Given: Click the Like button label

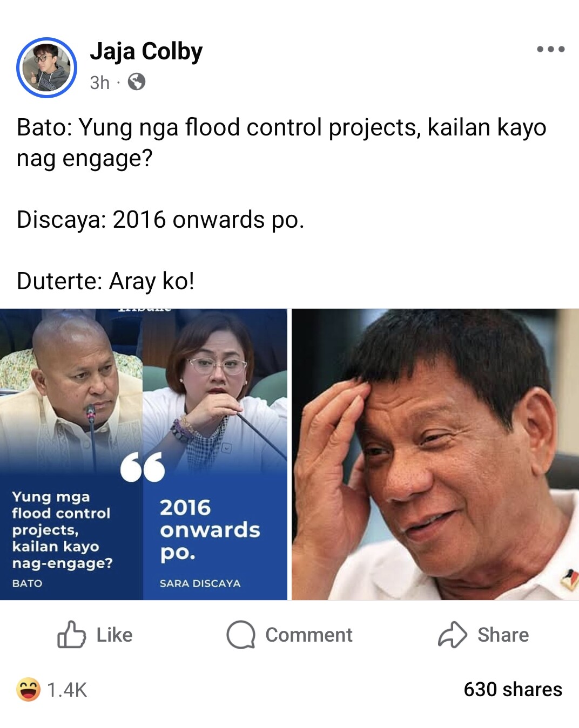Looking at the screenshot, I should pyautogui.click(x=115, y=635).
